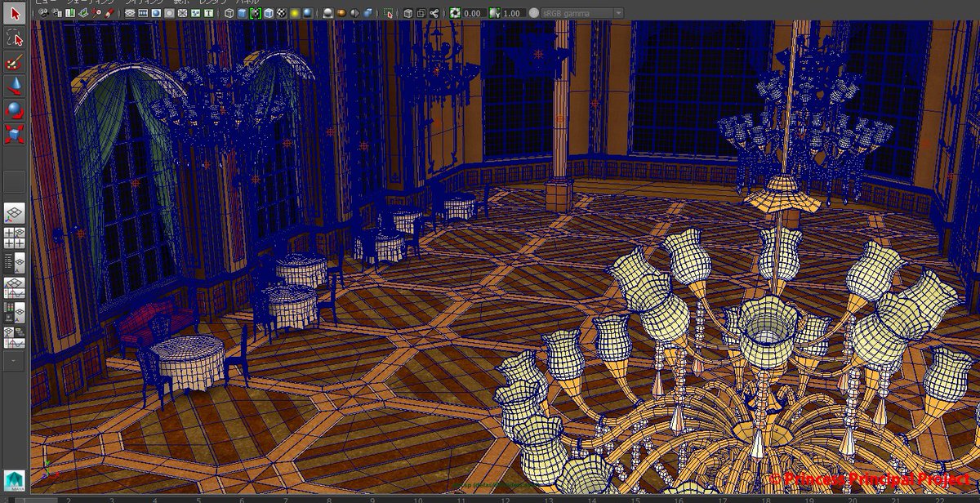Viewport: 980px width, 503px height.
Task: Select the arrow Select tool in toolbox
Action: click(x=15, y=15)
